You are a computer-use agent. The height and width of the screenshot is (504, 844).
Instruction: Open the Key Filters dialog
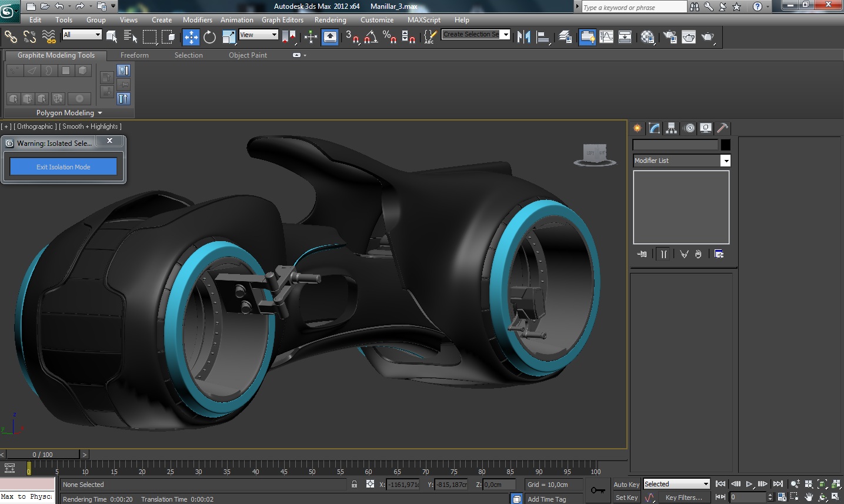(x=683, y=498)
